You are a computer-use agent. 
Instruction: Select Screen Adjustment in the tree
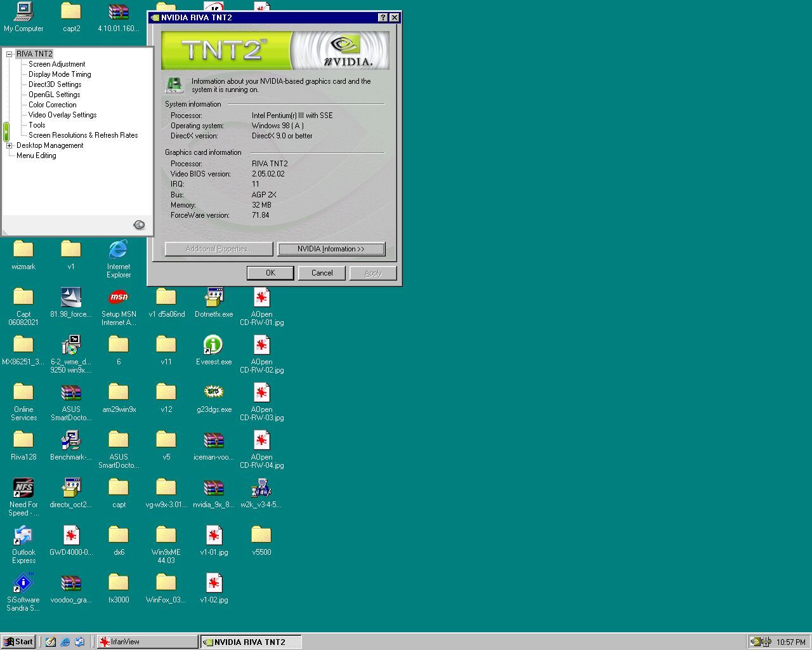pos(56,64)
